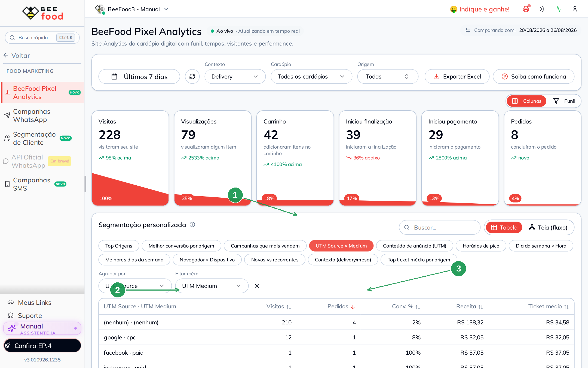The height and width of the screenshot is (368, 588).
Task: Open the Manual Assistente IA button
Action: [42, 328]
